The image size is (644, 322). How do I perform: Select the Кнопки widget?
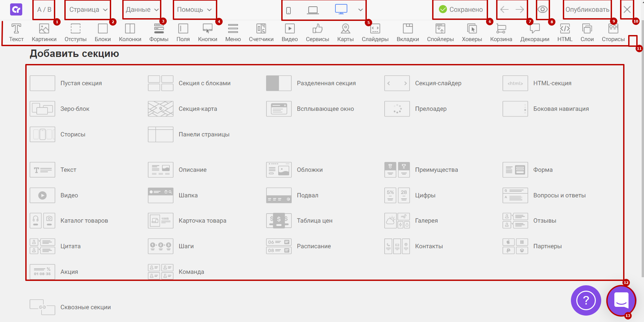[x=207, y=33]
